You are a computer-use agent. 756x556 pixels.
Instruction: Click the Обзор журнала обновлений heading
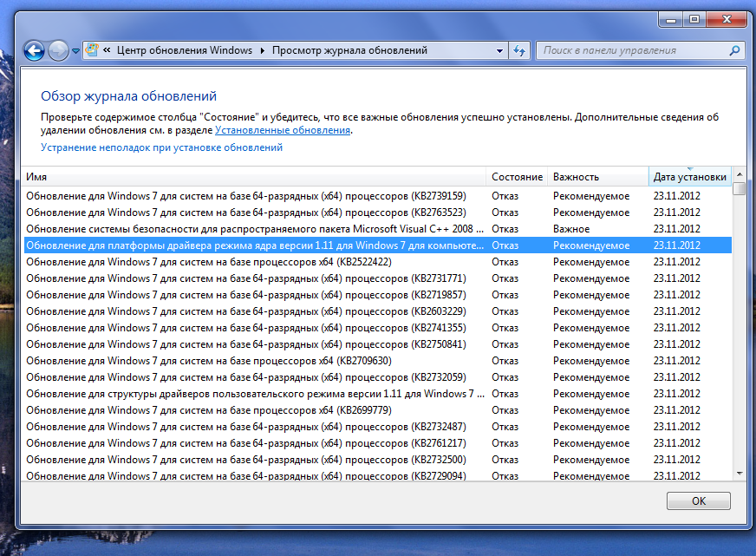[x=128, y=96]
